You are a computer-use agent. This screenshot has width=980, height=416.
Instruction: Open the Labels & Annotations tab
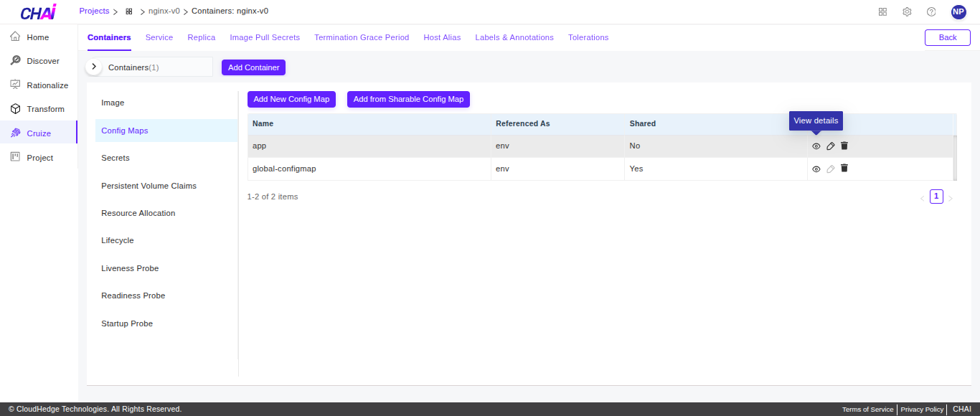point(514,37)
